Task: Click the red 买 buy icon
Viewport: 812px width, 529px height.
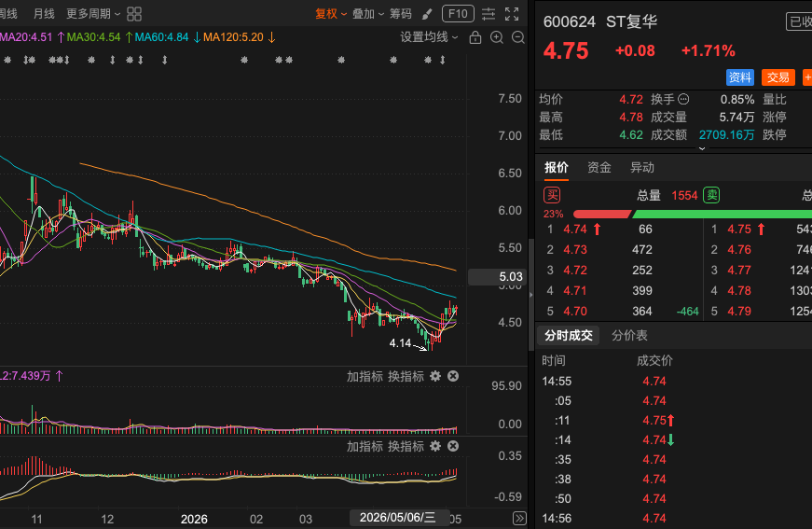Action: pos(552,195)
